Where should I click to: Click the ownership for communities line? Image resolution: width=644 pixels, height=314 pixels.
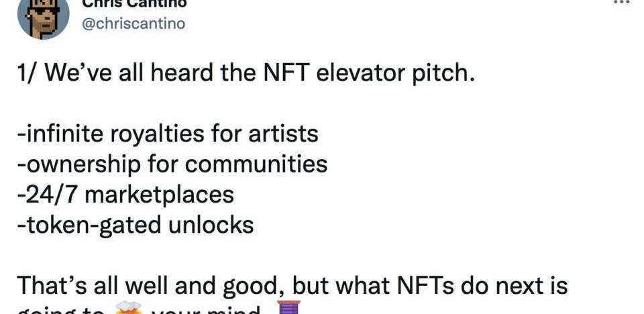(x=172, y=164)
